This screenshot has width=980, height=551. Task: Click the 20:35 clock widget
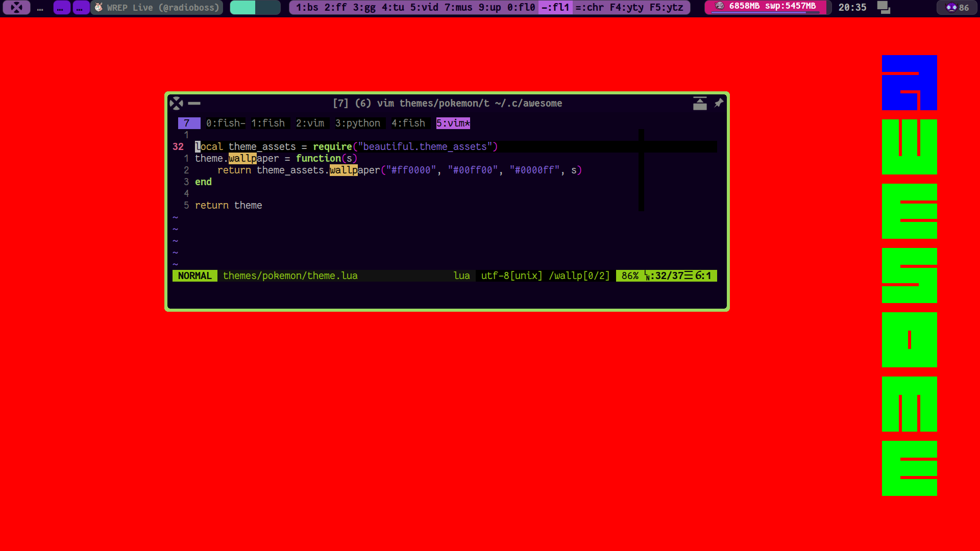point(852,8)
